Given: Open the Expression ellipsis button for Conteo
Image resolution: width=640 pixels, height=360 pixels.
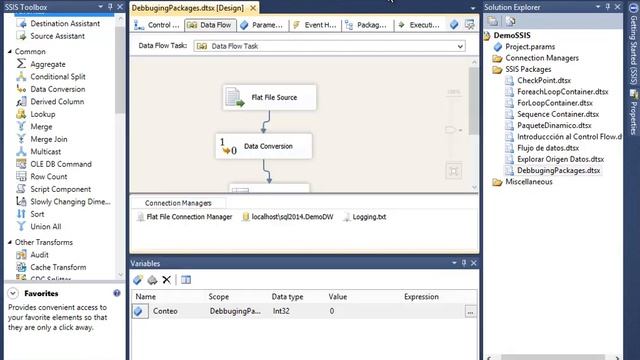Looking at the screenshot, I should 470,311.
